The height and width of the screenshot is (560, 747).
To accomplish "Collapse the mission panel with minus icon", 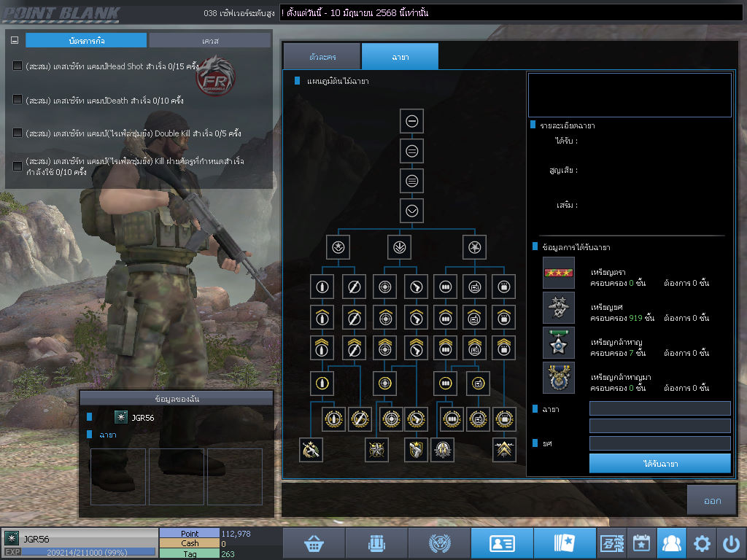I will pos(15,41).
